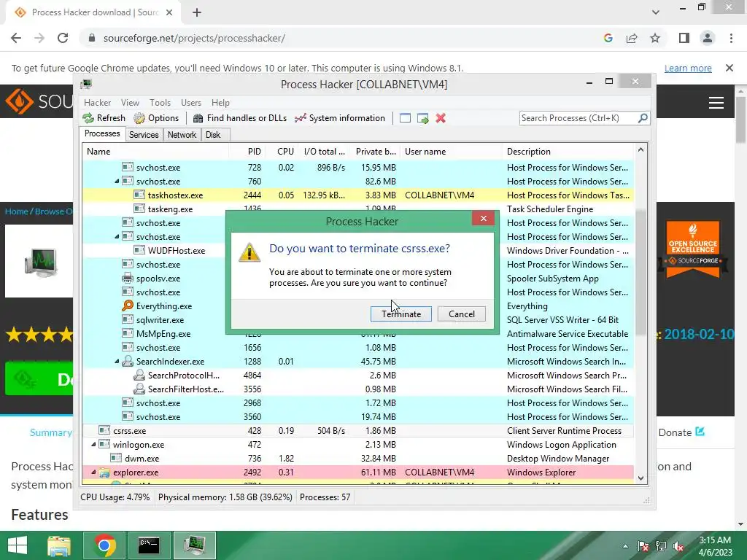This screenshot has height=560, width=747.
Task: Open Options via the gear icon
Action: tap(139, 118)
